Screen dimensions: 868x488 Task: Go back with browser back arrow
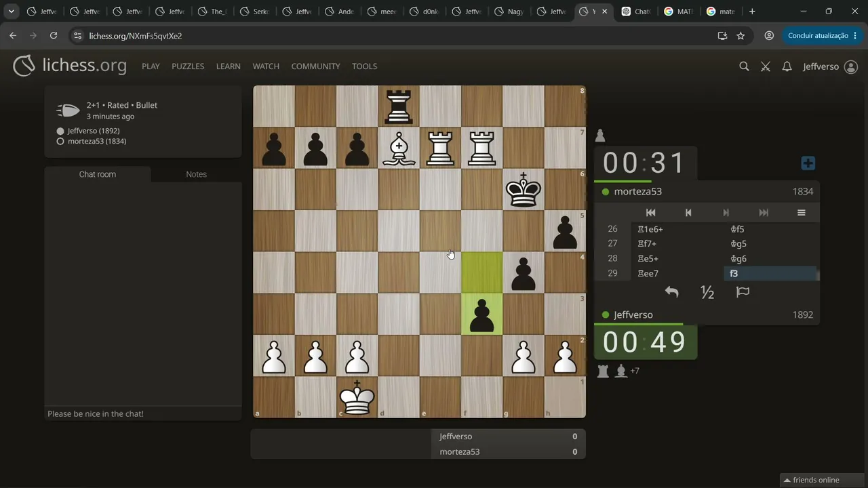[13, 36]
